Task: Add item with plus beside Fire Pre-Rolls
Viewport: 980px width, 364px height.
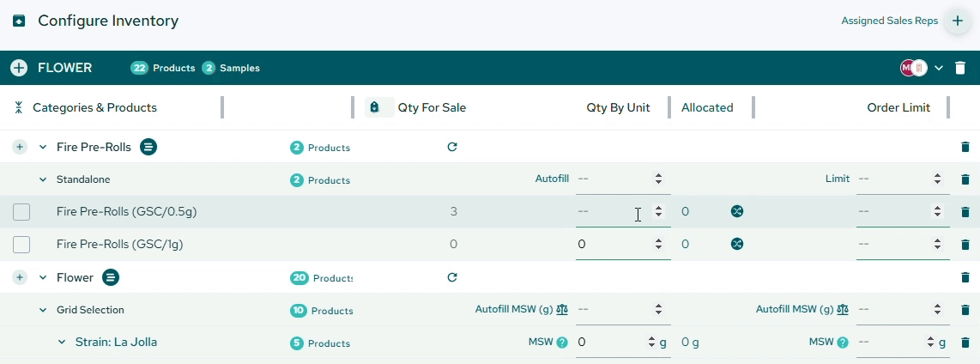Action: pos(20,147)
